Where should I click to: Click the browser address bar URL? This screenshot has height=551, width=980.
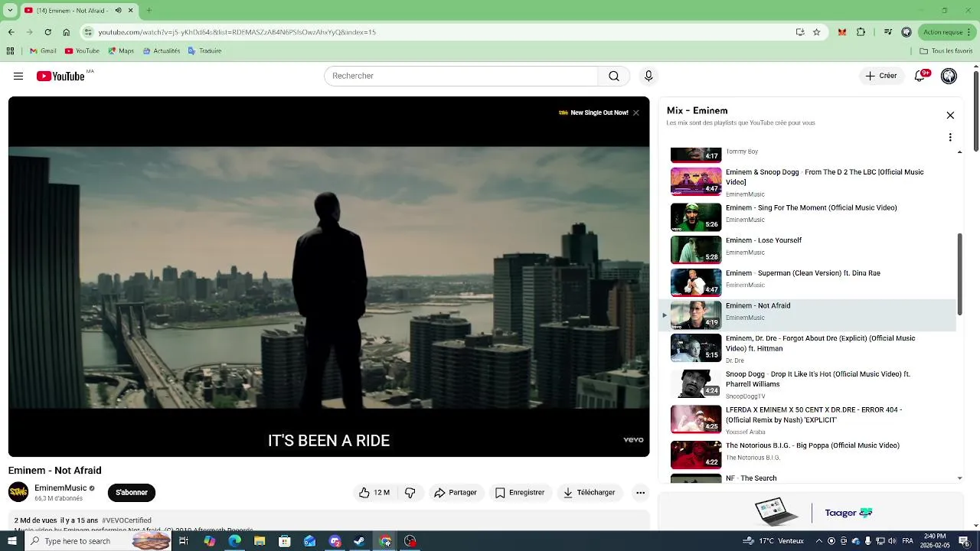pos(237,32)
